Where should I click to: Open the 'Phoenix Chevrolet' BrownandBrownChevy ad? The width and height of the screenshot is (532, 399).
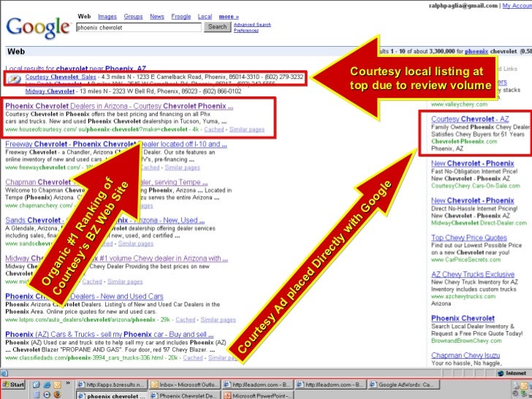(x=463, y=319)
